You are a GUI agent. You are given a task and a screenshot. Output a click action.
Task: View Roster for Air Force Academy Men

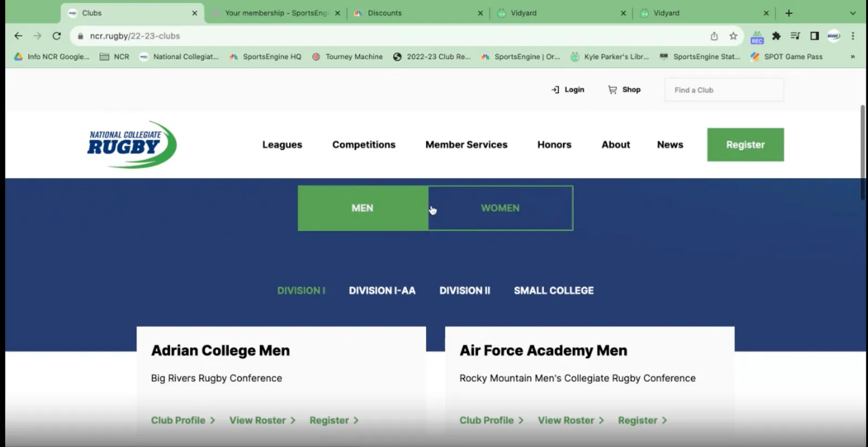tap(571, 420)
